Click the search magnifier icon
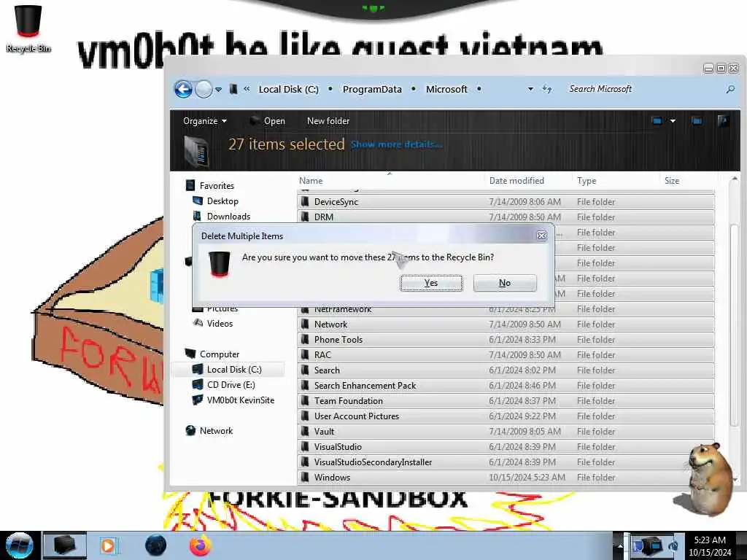The image size is (747, 560). pos(730,89)
